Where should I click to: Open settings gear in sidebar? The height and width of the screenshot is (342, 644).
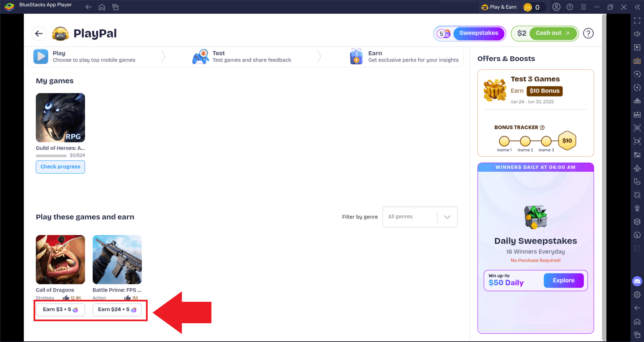(x=637, y=295)
